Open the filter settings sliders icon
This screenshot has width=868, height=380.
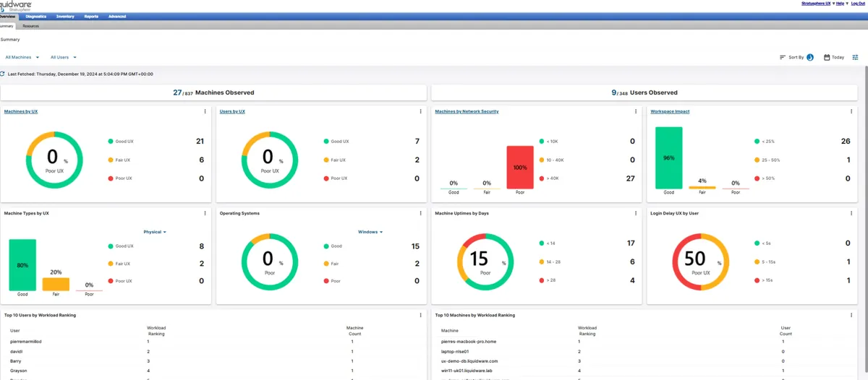(x=855, y=57)
